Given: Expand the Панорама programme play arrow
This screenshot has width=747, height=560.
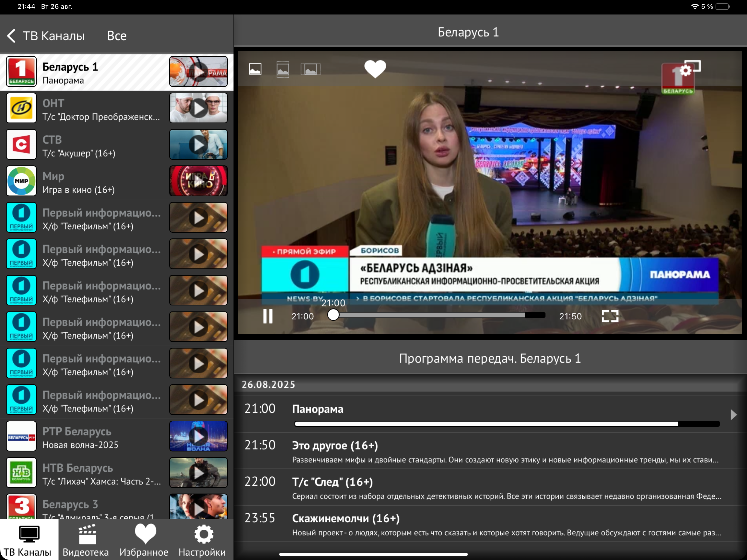Looking at the screenshot, I should 734,415.
